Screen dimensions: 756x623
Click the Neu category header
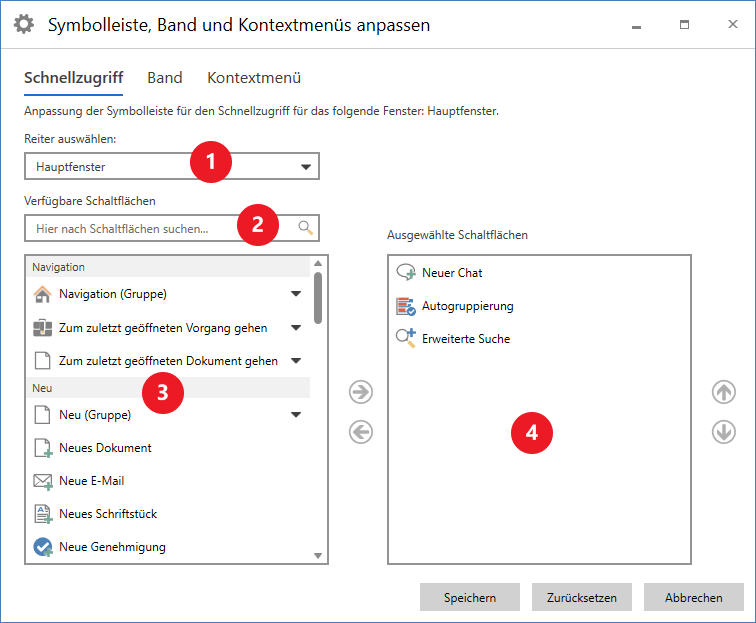pos(169,388)
